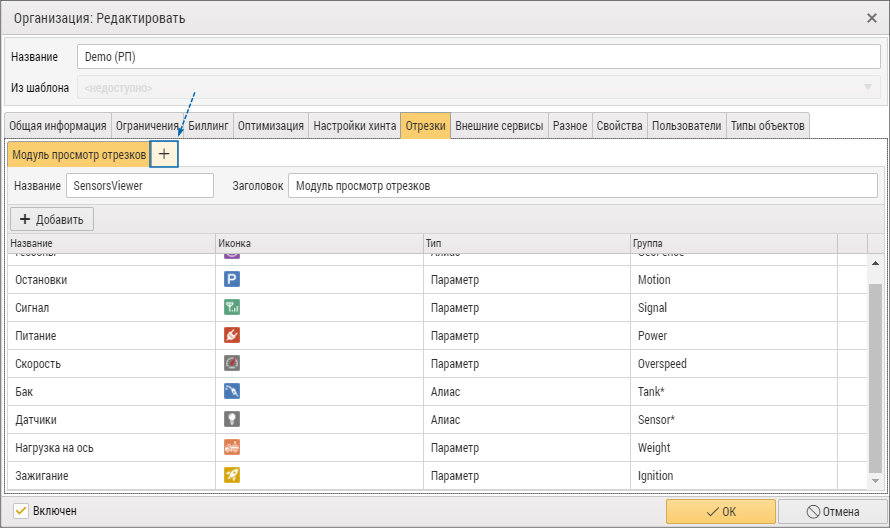Screen dimensions: 890x528
Task: Switch to the Пользователи tab
Action: point(686,126)
